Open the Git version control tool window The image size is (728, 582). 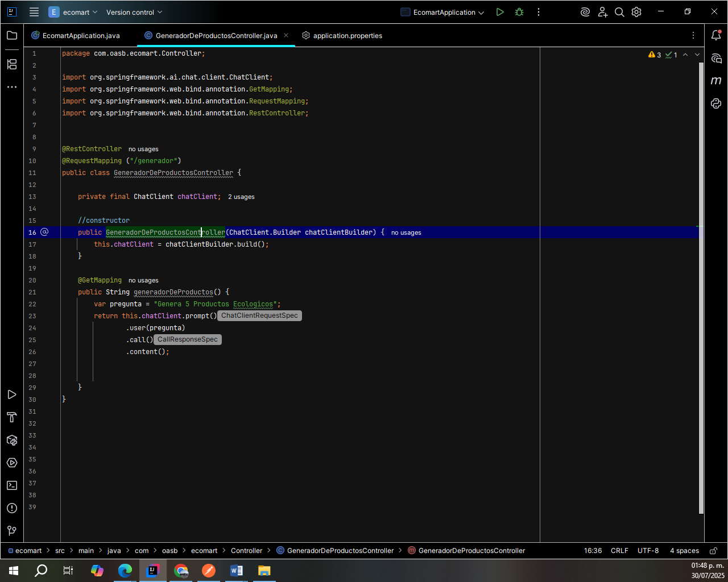coord(12,531)
